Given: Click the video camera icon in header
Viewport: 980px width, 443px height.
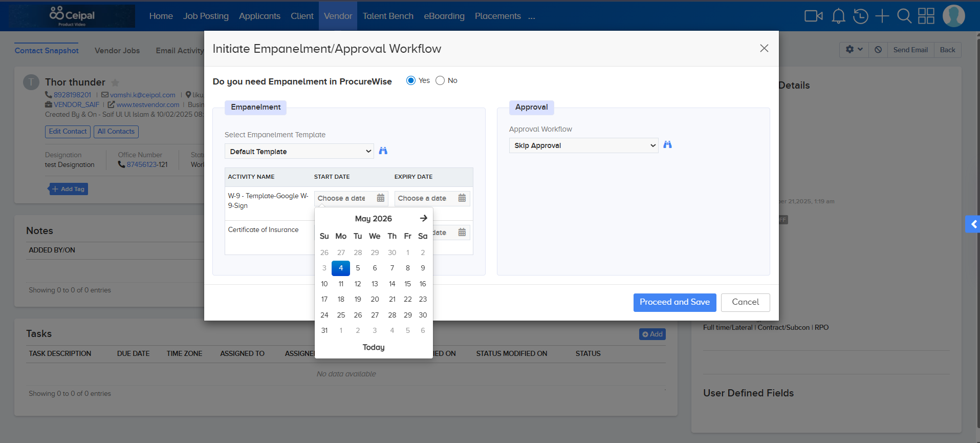Looking at the screenshot, I should pyautogui.click(x=813, y=16).
